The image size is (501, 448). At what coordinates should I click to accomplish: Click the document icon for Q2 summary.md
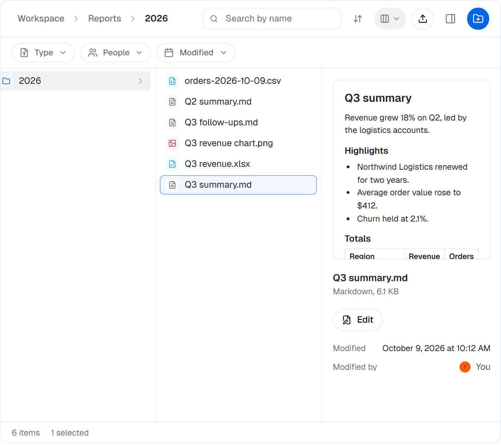(172, 102)
